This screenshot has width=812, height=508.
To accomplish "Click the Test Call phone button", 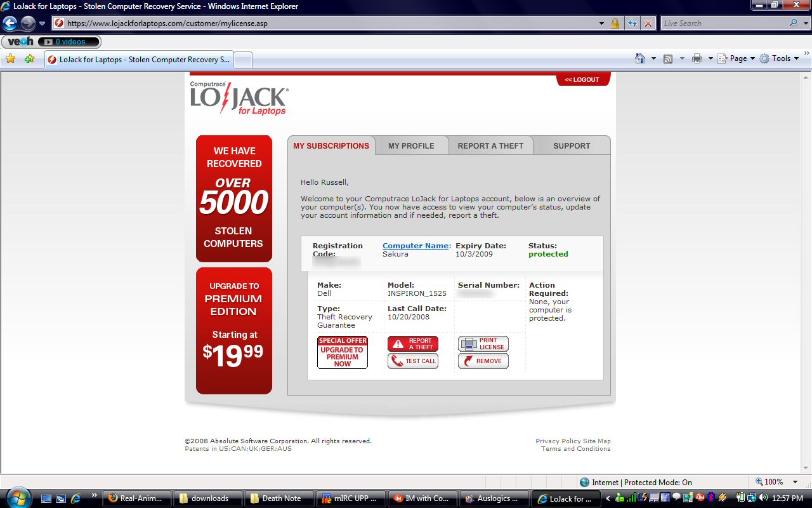I will [x=413, y=361].
